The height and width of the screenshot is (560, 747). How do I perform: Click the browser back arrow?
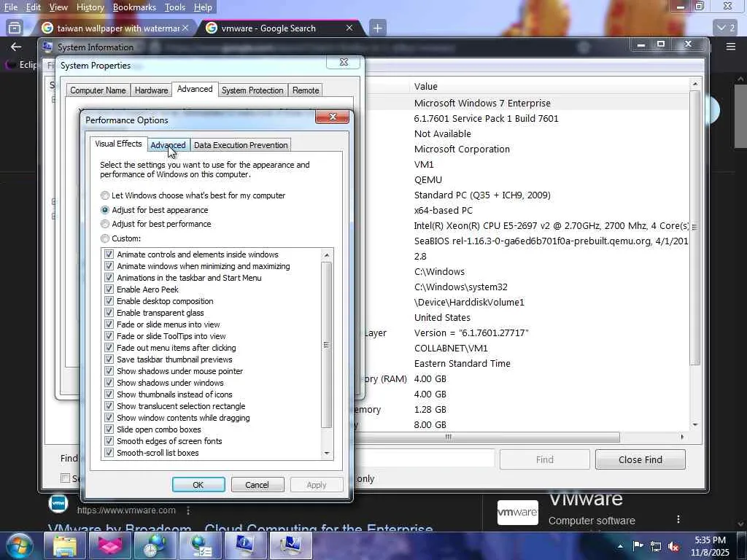pyautogui.click(x=16, y=47)
